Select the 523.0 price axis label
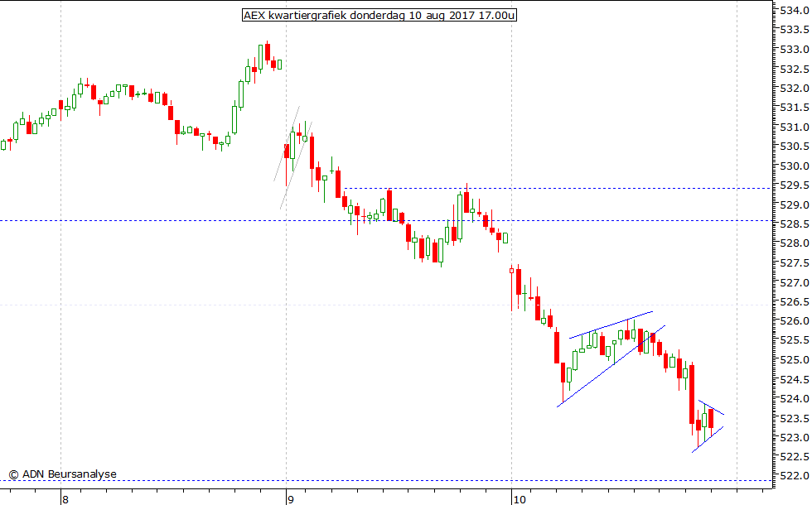The height and width of the screenshot is (505, 812). tap(795, 437)
